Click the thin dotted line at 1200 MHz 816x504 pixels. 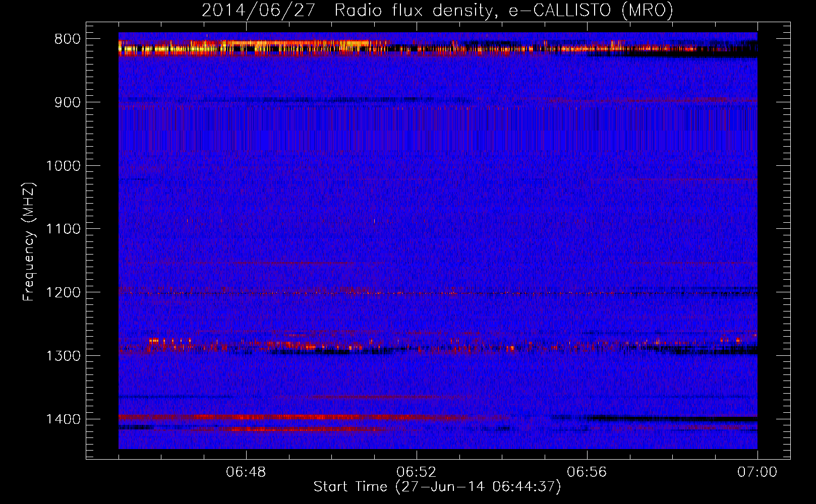438,293
